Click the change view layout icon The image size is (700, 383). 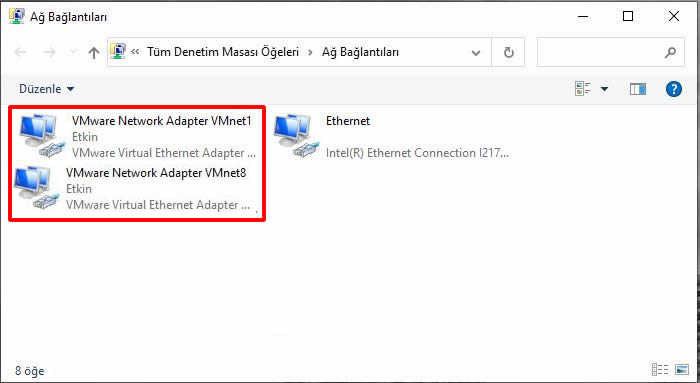(583, 89)
